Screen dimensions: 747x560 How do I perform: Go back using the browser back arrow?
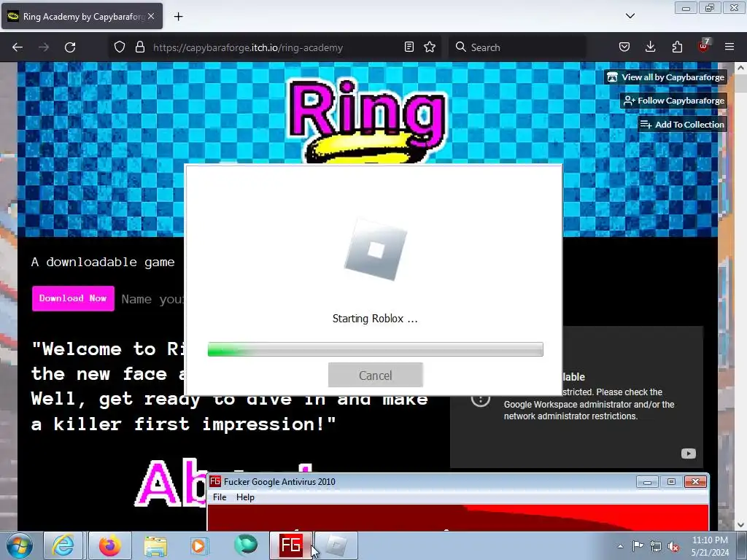[x=18, y=47]
